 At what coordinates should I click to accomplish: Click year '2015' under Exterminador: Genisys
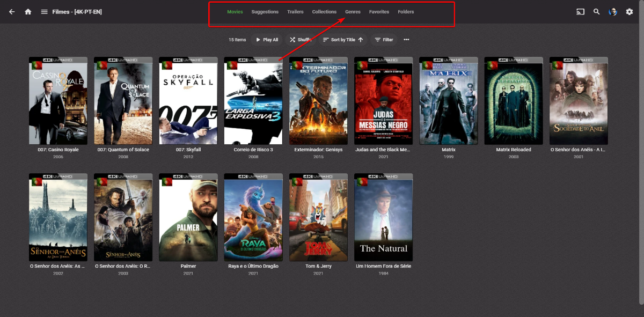[318, 157]
